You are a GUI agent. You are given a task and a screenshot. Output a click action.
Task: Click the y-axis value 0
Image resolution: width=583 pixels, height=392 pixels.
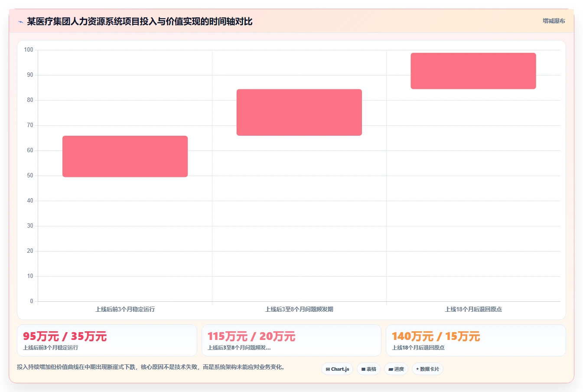point(32,301)
